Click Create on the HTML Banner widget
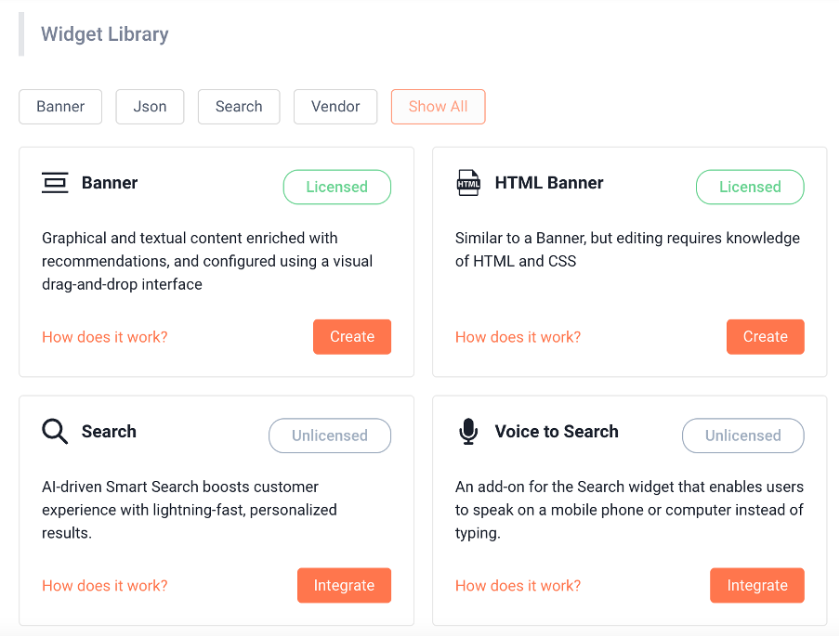The height and width of the screenshot is (637, 840). pyautogui.click(x=765, y=336)
